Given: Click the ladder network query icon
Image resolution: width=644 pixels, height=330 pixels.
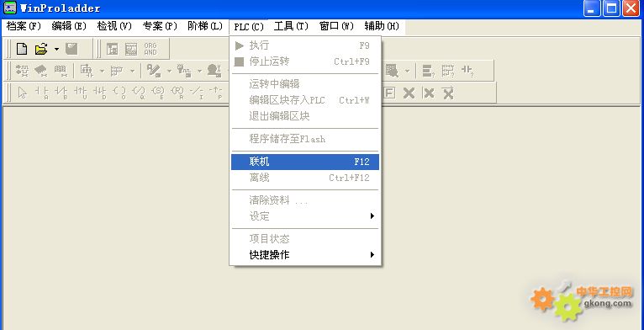Looking at the screenshot, I should coord(448,71).
